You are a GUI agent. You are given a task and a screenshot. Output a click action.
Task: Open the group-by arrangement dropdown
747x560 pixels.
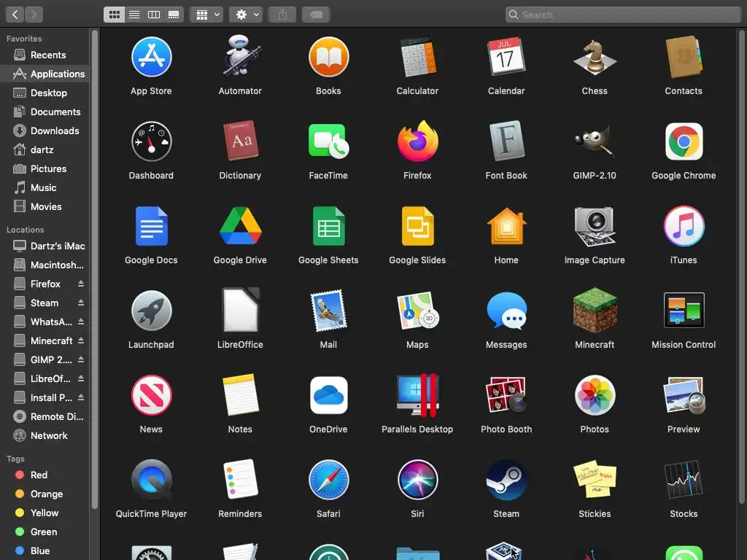[206, 15]
